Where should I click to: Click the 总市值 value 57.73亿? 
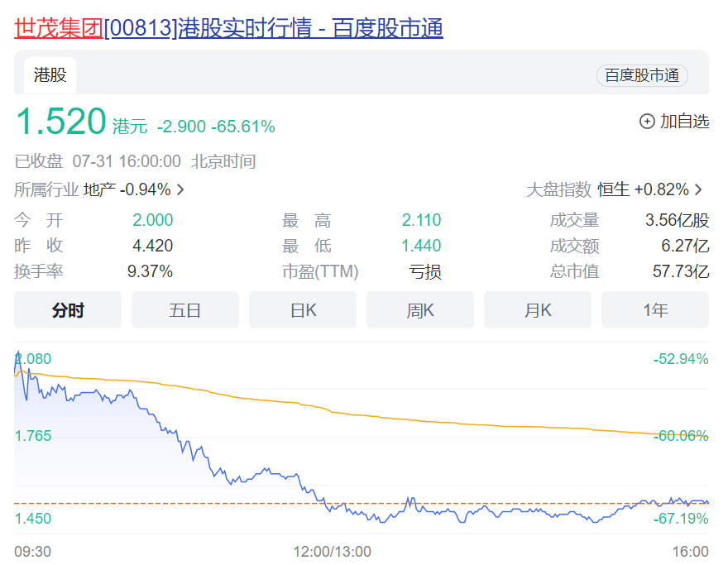click(681, 271)
